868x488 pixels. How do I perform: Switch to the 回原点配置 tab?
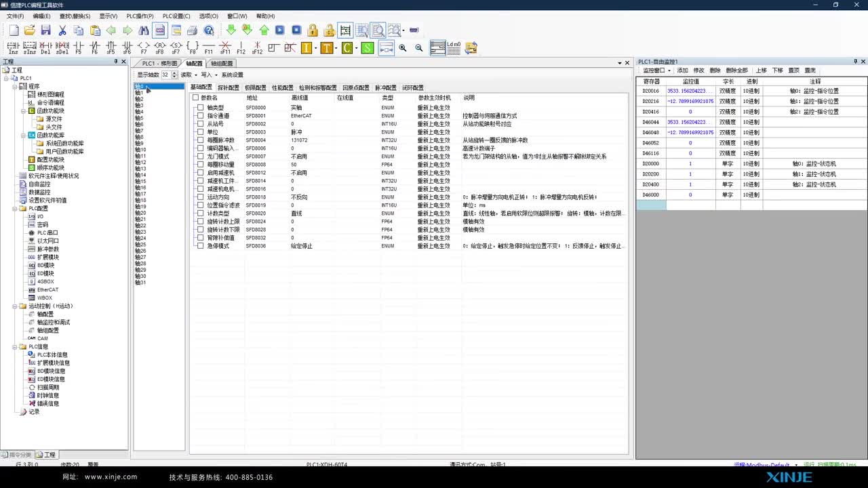point(355,87)
